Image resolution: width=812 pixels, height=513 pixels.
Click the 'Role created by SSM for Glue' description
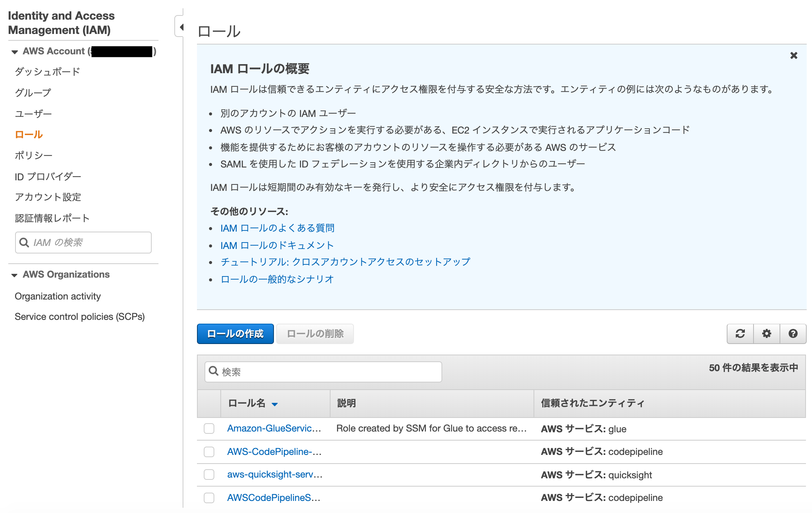click(x=432, y=429)
